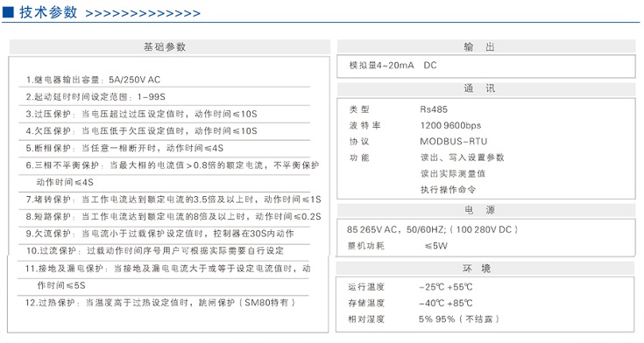The height and width of the screenshot is (343, 644).
Task: Click the Rs485 value
Action: tap(434, 109)
